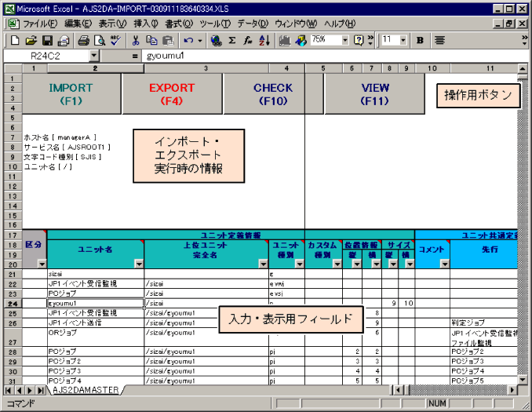Open the 上位ユニット完全名 filter dropdown
Image resolution: width=532 pixels, height=412 pixels.
[264, 264]
